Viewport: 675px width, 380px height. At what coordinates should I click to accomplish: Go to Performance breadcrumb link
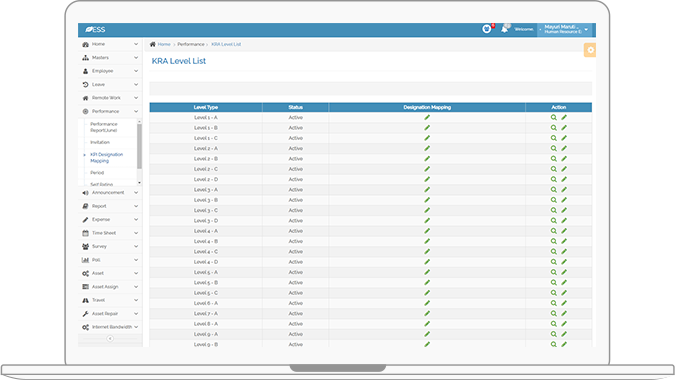tap(191, 44)
